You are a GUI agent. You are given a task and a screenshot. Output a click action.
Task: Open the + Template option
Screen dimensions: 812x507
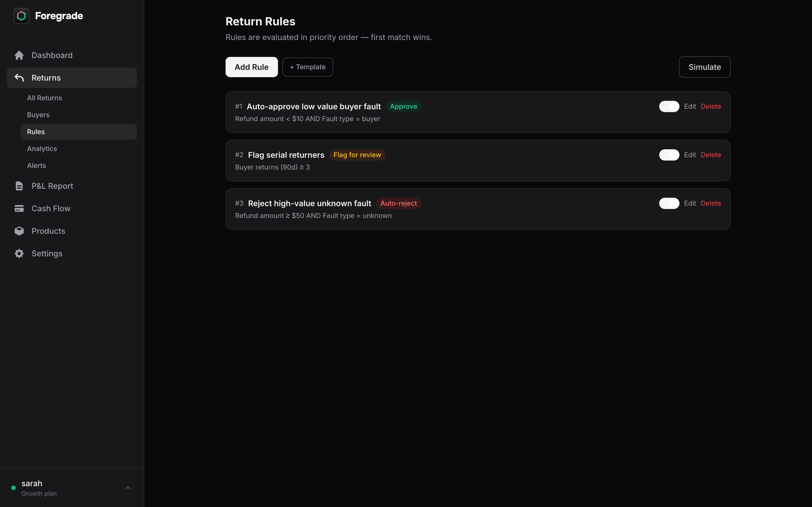[x=307, y=67]
